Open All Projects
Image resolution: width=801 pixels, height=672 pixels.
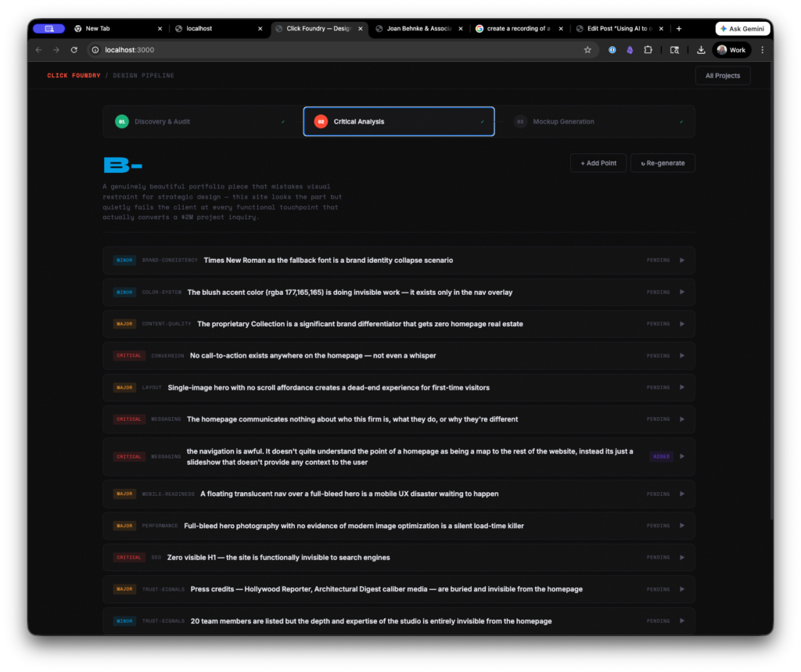point(722,76)
